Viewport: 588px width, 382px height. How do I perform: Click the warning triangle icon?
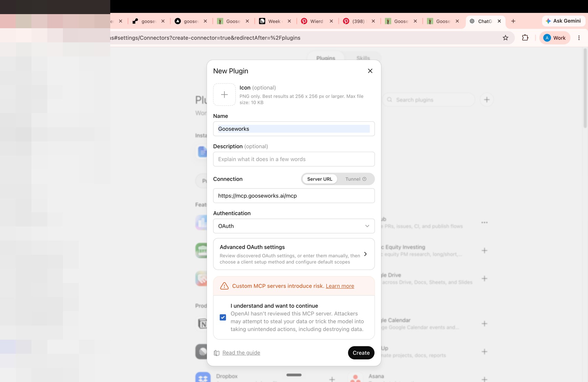(x=224, y=286)
